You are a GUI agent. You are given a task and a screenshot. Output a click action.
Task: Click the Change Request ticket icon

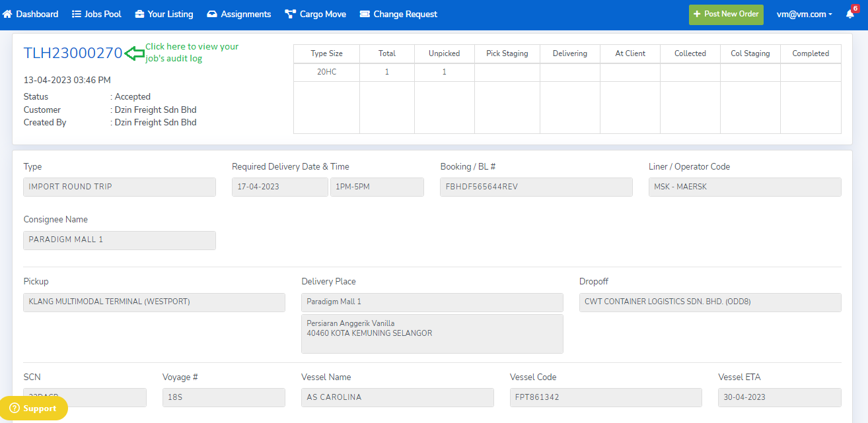coord(365,14)
